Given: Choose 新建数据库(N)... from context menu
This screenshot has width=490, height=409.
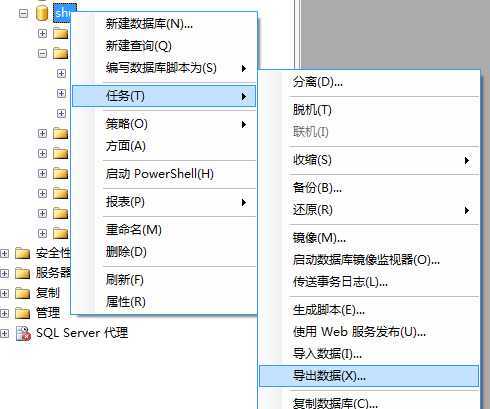Looking at the screenshot, I should click(x=164, y=24).
